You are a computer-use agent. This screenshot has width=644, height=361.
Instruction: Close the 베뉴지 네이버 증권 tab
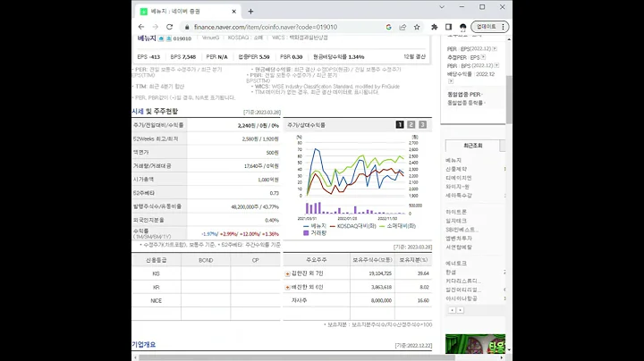pos(233,12)
